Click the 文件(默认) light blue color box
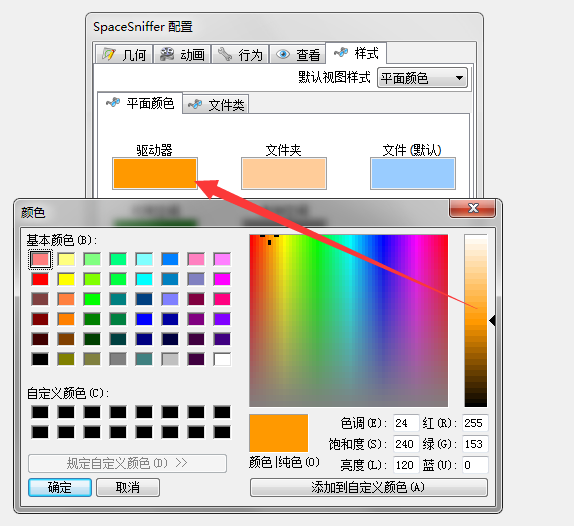Viewport: 574px width, 526px height. (413, 174)
